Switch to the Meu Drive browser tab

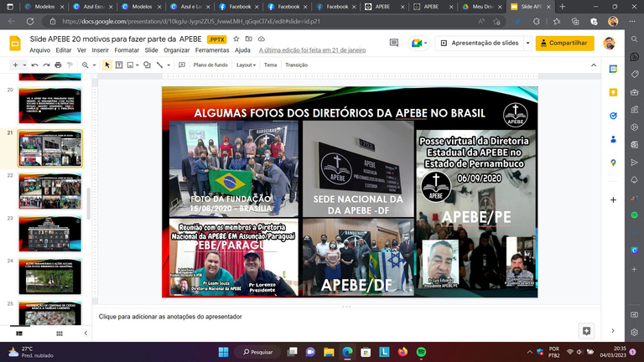tap(482, 7)
